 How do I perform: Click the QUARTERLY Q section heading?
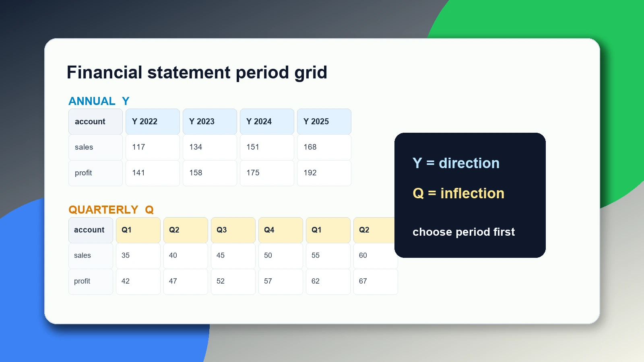point(111,210)
